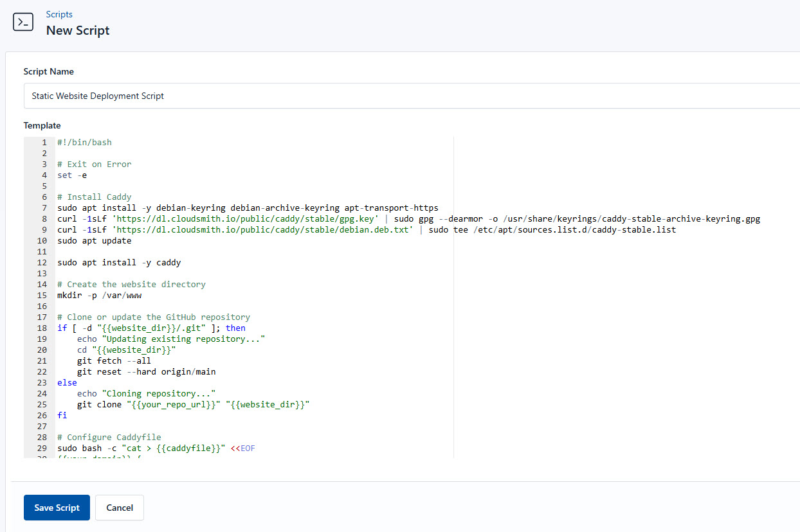This screenshot has width=800, height=532.
Task: Click the New Script page title
Action: pos(78,30)
